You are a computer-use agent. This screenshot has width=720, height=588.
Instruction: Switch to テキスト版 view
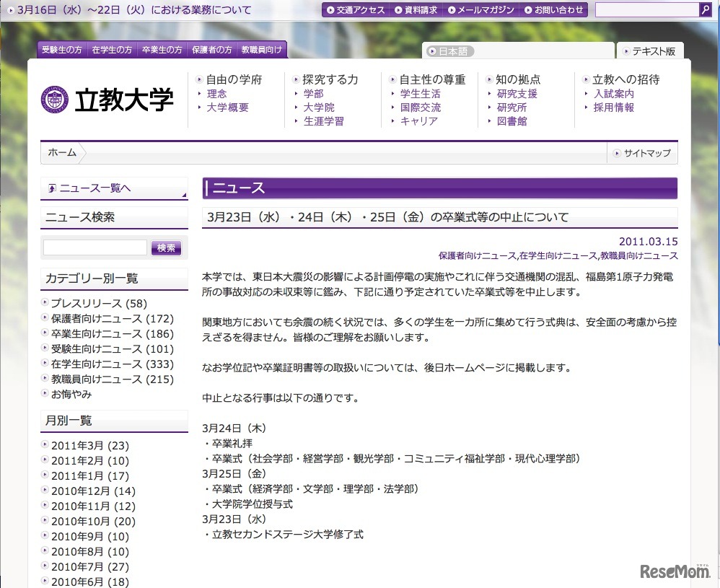tap(649, 51)
